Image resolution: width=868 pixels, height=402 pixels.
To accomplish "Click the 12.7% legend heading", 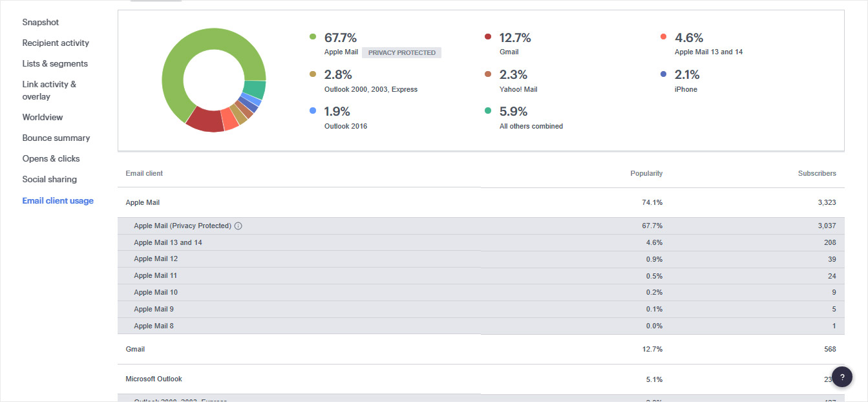I will point(515,37).
